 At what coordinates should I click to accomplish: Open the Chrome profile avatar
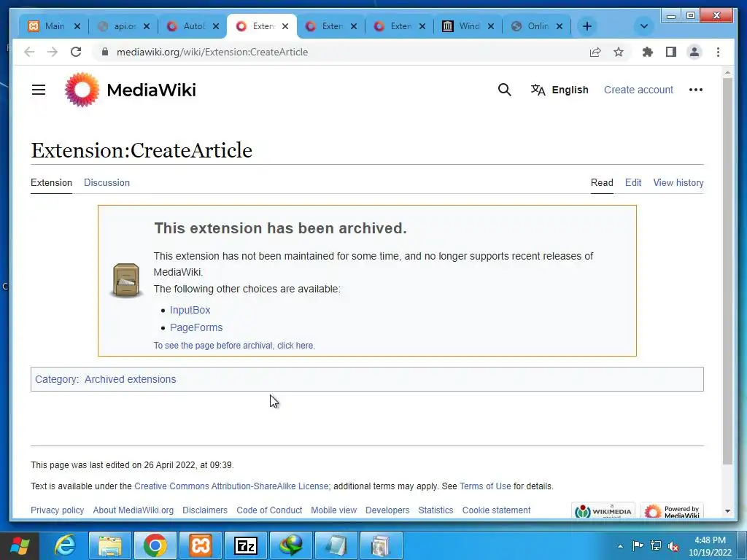(694, 52)
